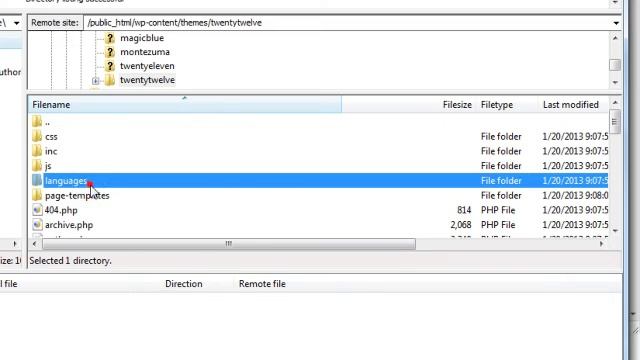
Task: Open the Remote site path dropdown
Action: pyautogui.click(x=616, y=23)
